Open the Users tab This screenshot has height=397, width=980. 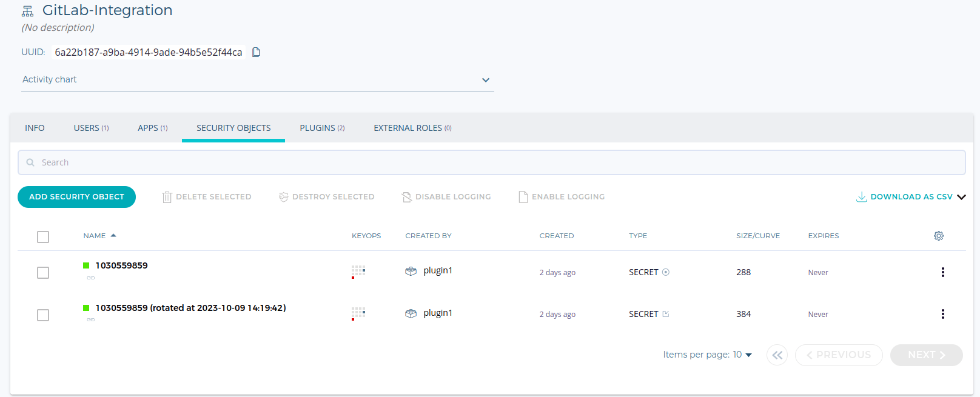(x=91, y=128)
